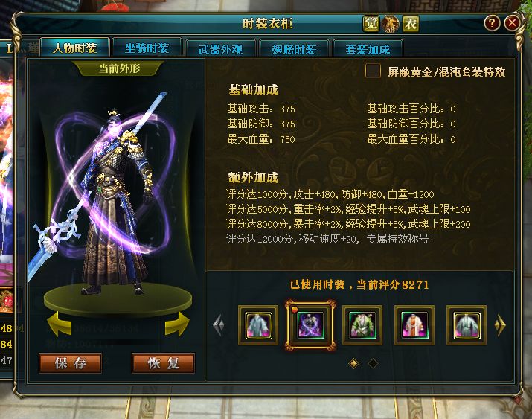Select the light blue robe costume
532x419 pixels.
(258, 325)
